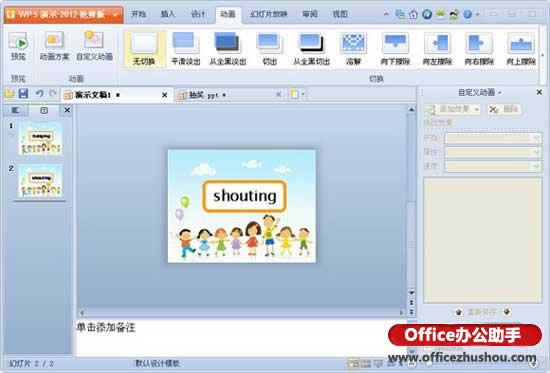The image size is (550, 373).
Task: Apply the 向下擦除 transition
Action: tap(395, 48)
